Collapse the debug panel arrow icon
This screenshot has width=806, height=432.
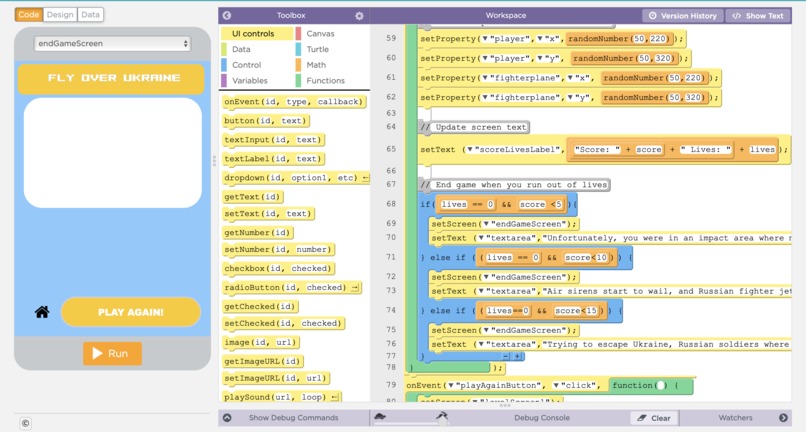click(x=227, y=418)
